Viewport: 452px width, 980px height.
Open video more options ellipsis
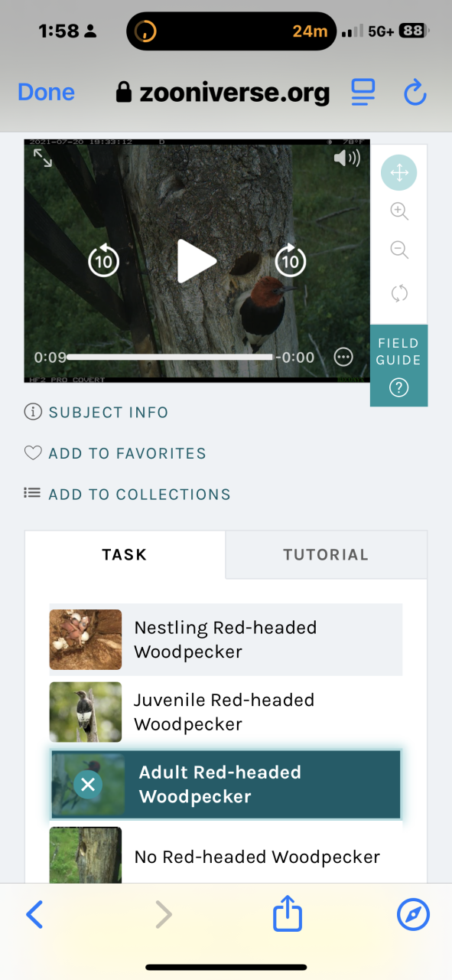[x=343, y=357]
